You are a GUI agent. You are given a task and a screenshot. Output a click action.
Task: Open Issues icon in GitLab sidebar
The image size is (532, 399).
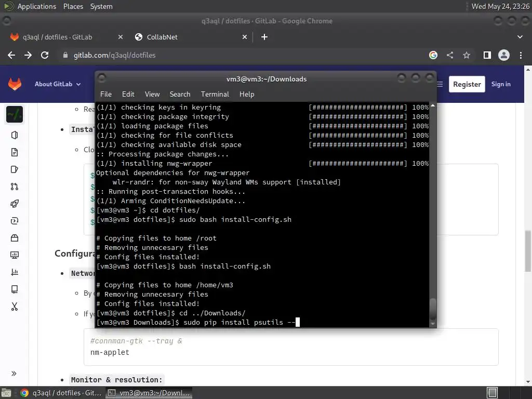(x=14, y=169)
